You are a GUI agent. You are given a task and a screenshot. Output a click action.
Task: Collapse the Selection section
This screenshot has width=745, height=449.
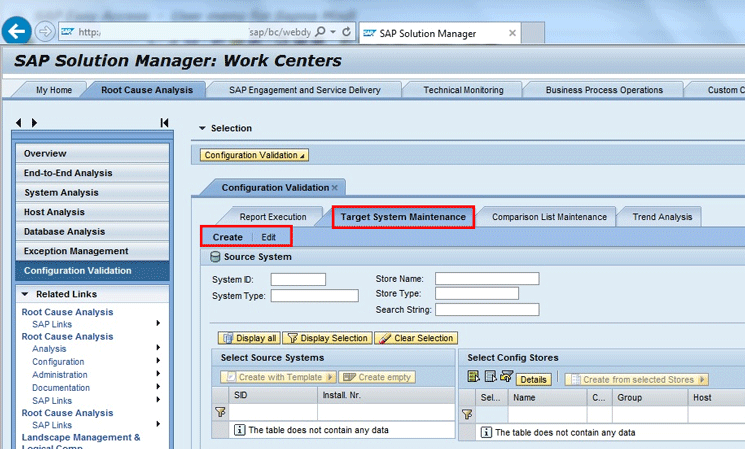[x=202, y=128]
